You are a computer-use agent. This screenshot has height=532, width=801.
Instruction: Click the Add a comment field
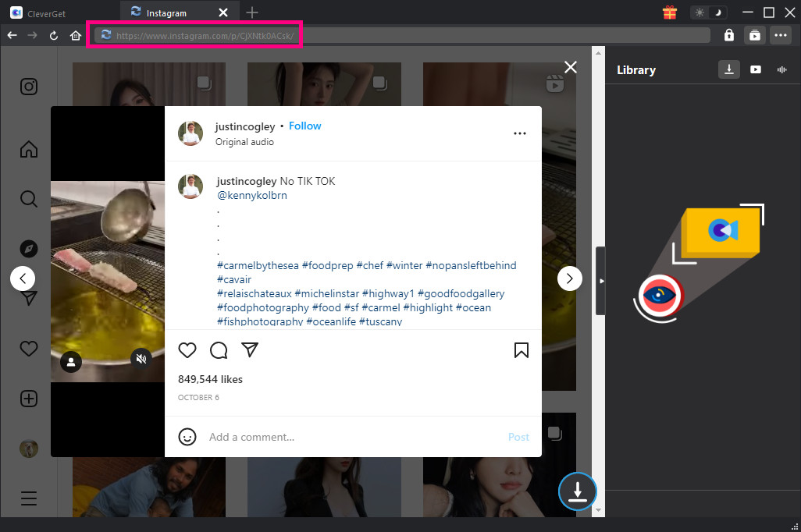tap(351, 437)
